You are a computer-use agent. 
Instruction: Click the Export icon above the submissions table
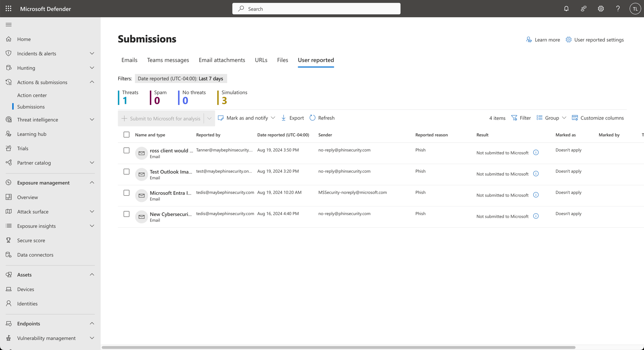(285, 118)
